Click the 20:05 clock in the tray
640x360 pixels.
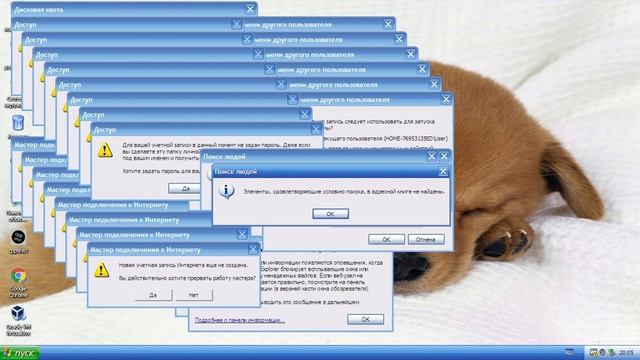click(x=627, y=352)
